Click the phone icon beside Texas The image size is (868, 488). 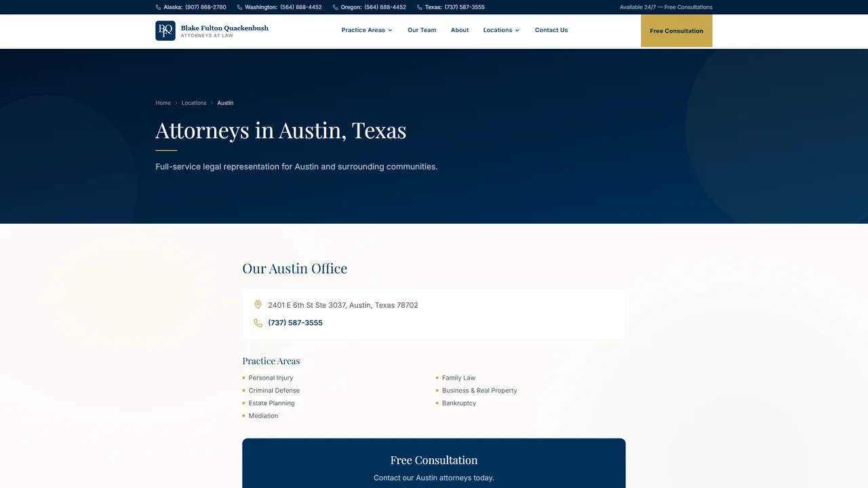coord(420,7)
